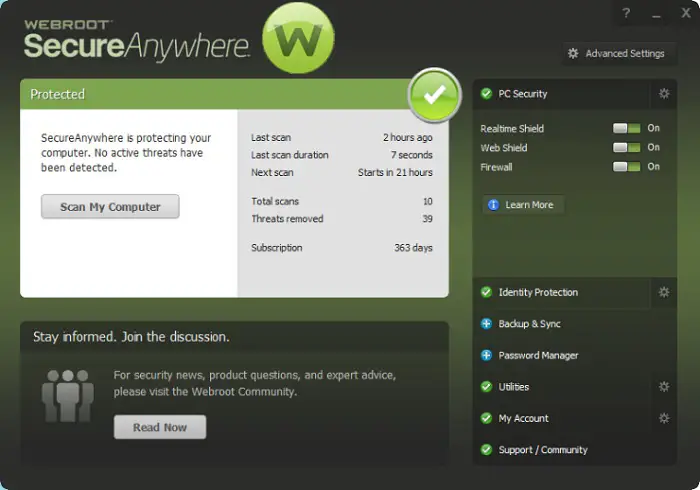
Task: Click the 'Next scan' label
Action: pos(272,172)
